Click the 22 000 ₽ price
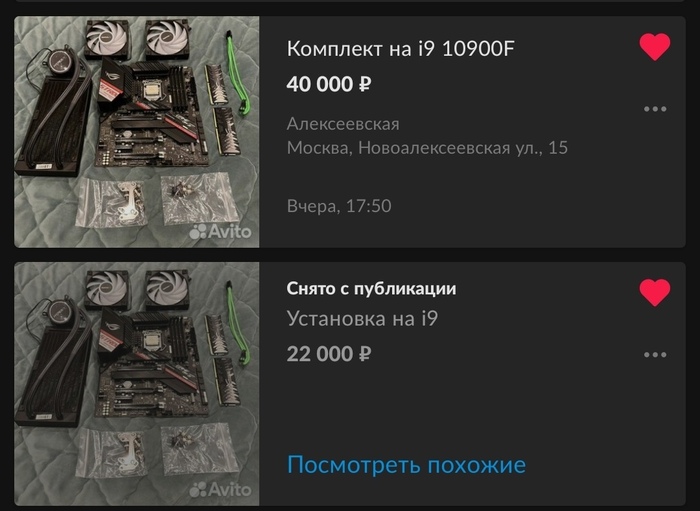The image size is (700, 511). click(x=329, y=354)
